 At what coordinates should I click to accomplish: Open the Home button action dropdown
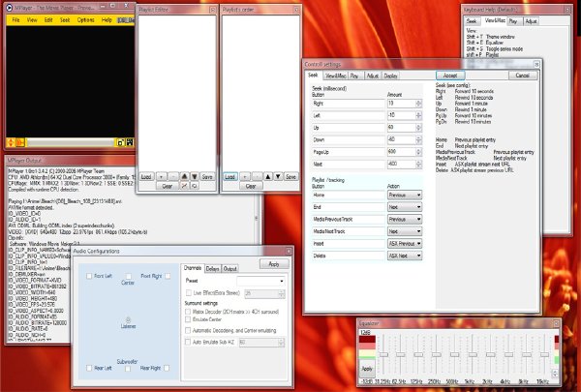tap(405, 195)
